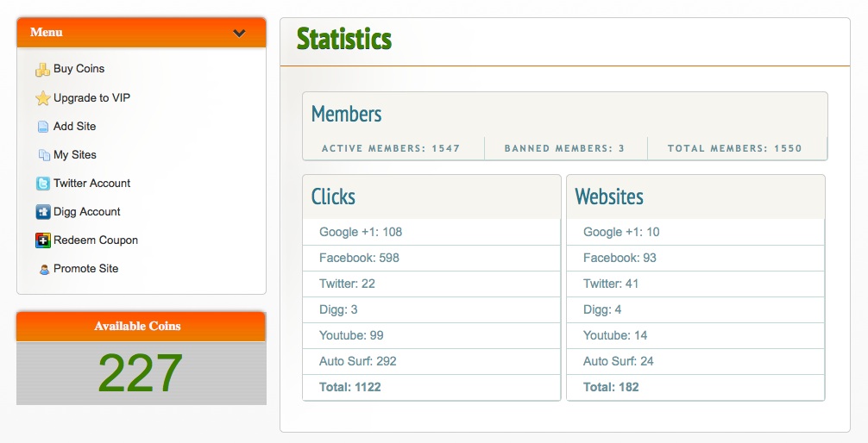Select the Websites row Auto Surf: 24

pyautogui.click(x=695, y=362)
